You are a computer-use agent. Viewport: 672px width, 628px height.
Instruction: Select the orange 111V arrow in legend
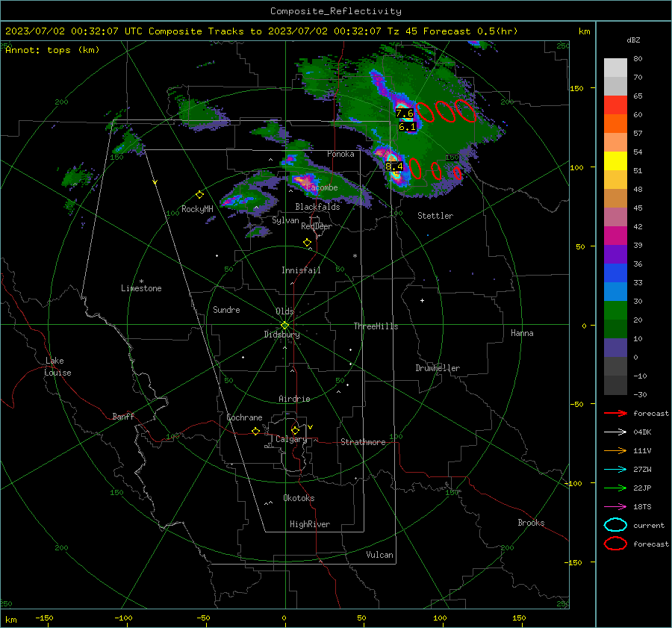(615, 450)
